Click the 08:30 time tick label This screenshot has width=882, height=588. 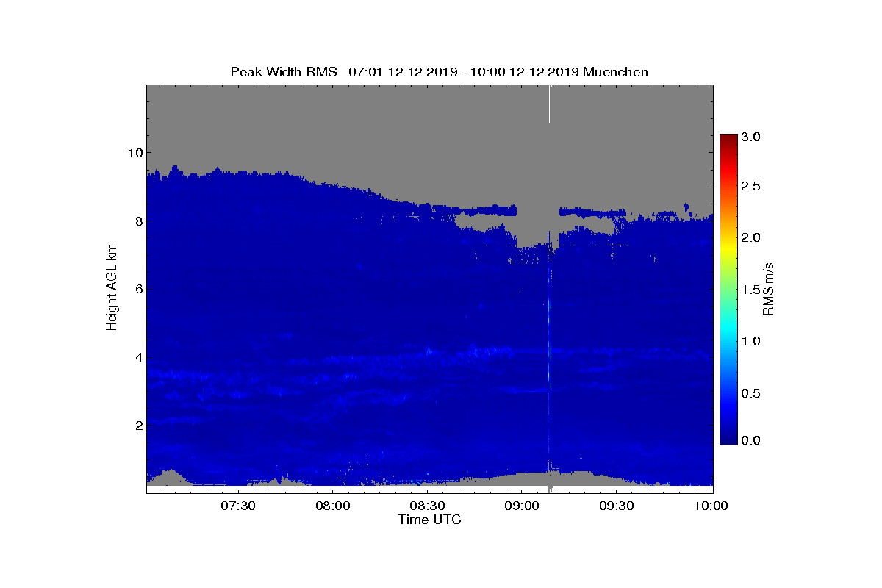pos(428,506)
